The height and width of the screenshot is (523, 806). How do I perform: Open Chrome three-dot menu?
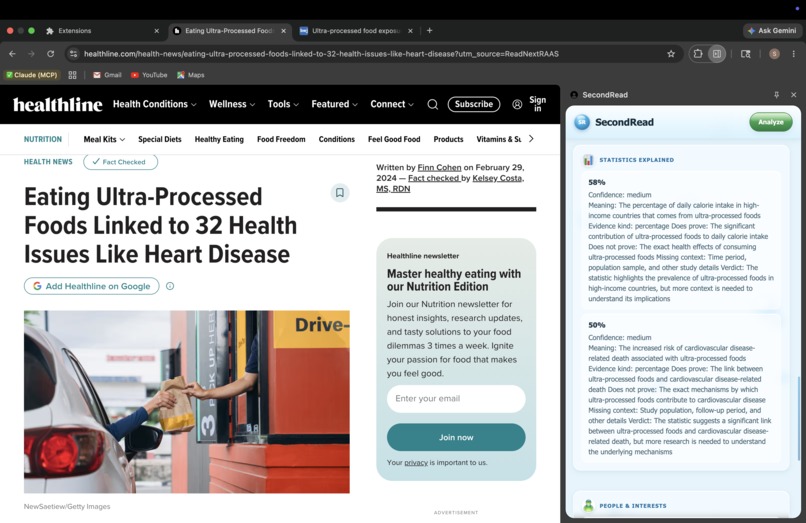click(794, 53)
